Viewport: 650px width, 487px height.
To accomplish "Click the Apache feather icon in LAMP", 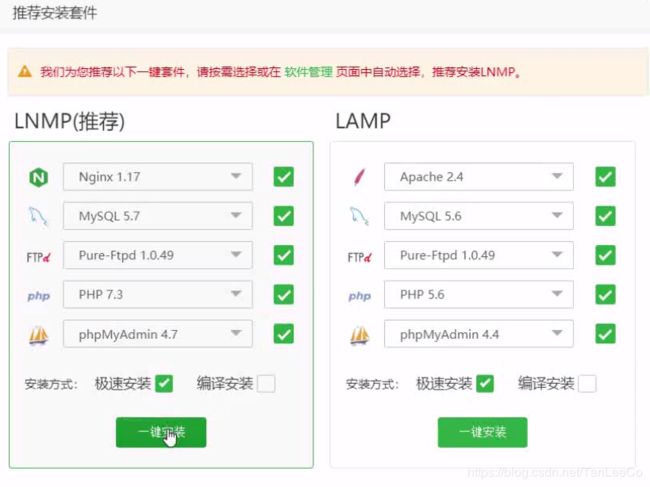I will click(359, 177).
